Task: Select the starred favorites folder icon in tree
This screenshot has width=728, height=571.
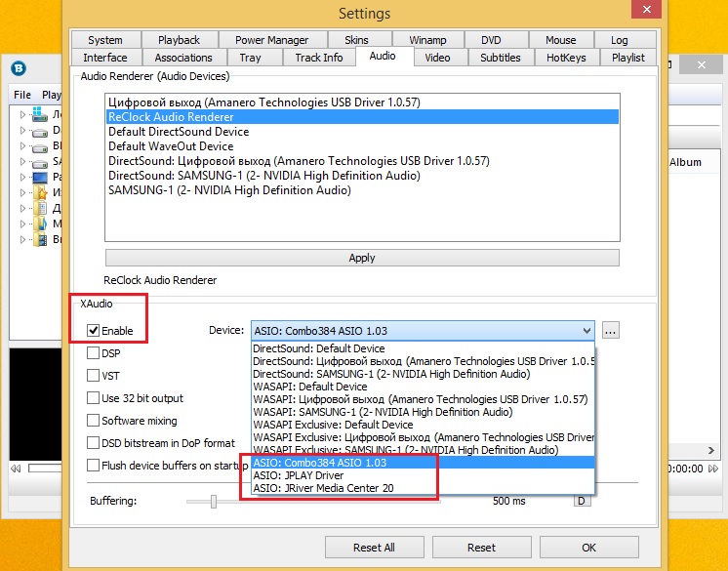Action: click(40, 192)
